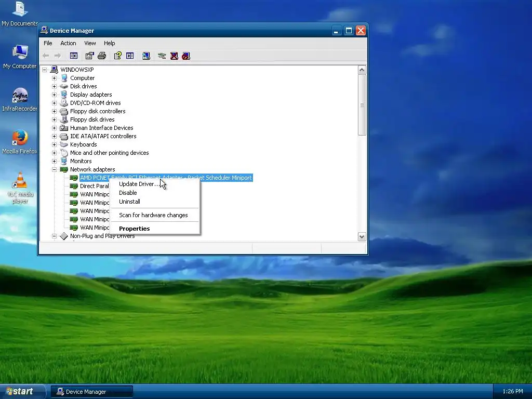Collapse the Network adapters node
Screen dimensions: 532x399
[54, 170]
